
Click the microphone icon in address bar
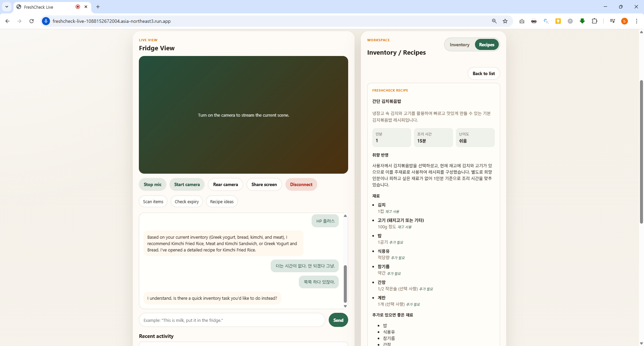(x=46, y=21)
